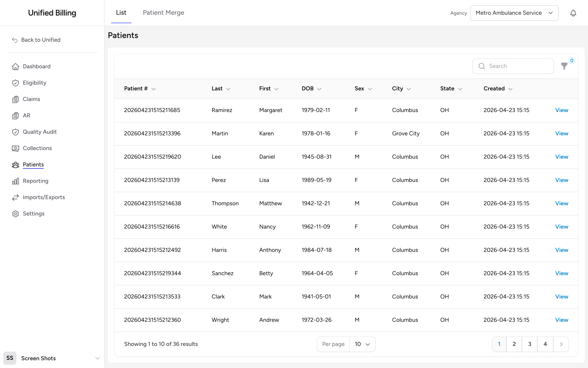Viewport: 588px width, 368px height.
Task: Select page 1 button
Action: pyautogui.click(x=499, y=344)
